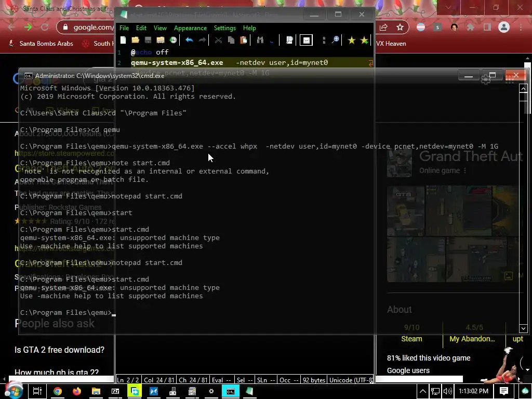Switch to Notepad2 green taskbar icon
532x399 pixels.
[250, 391]
